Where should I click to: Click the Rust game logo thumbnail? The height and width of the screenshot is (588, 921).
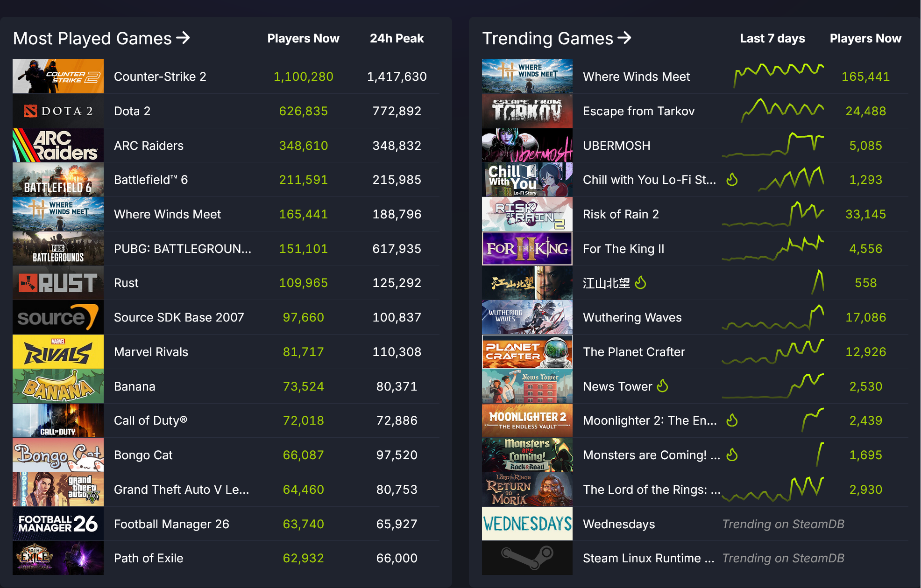click(x=58, y=283)
